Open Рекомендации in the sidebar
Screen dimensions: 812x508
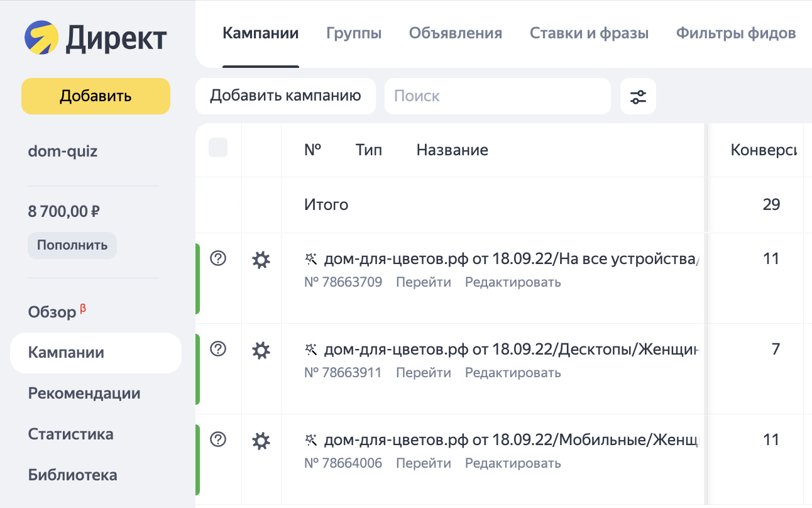[84, 394]
